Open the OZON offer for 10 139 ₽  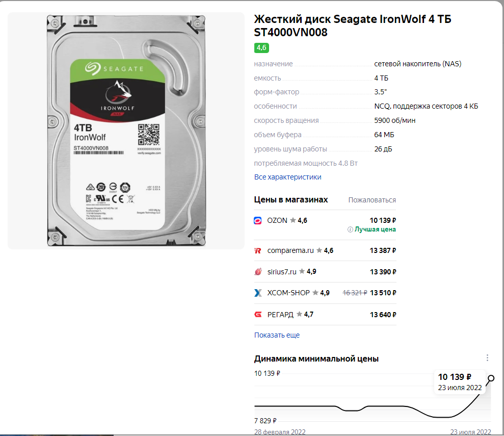[x=383, y=221]
